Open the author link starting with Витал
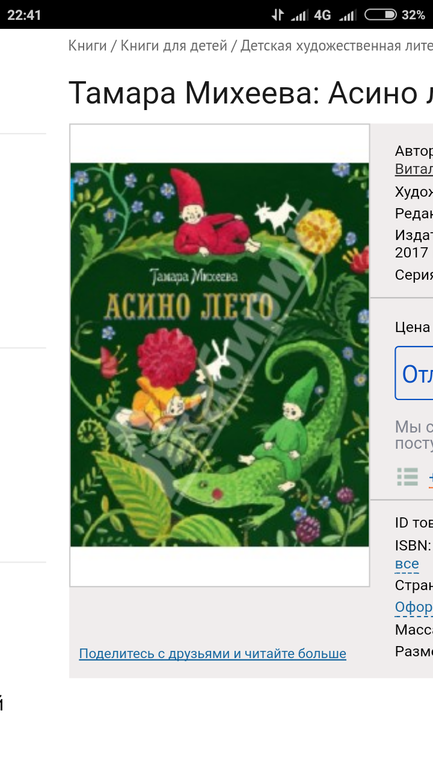Image resolution: width=433 pixels, height=770 pixels. 414,168
